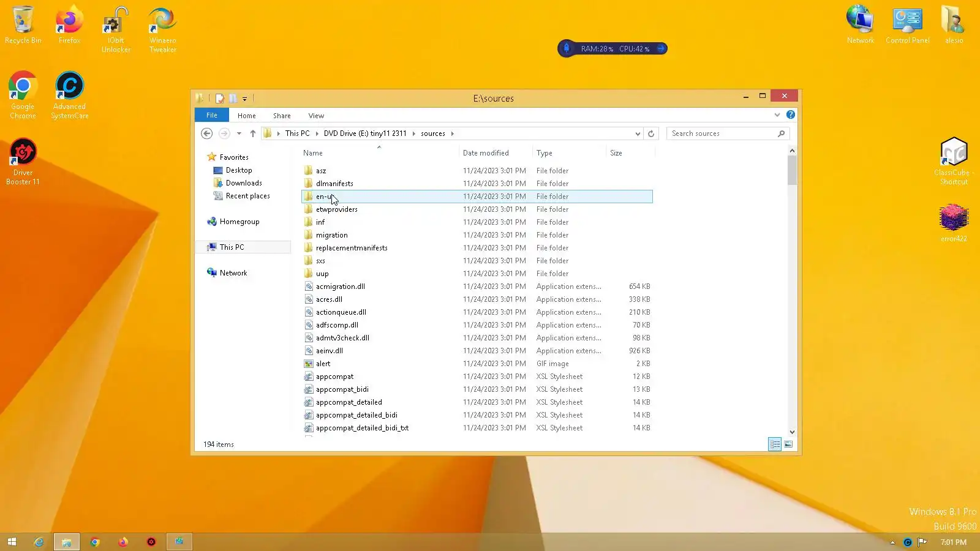Select the Winaero Tweaker desktop icon
The height and width of the screenshot is (551, 980).
(163, 29)
